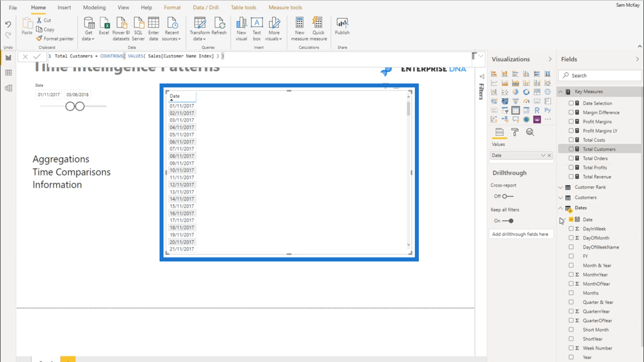
Task: Select the Funnel chart visualization
Action: pyautogui.click(x=516, y=101)
